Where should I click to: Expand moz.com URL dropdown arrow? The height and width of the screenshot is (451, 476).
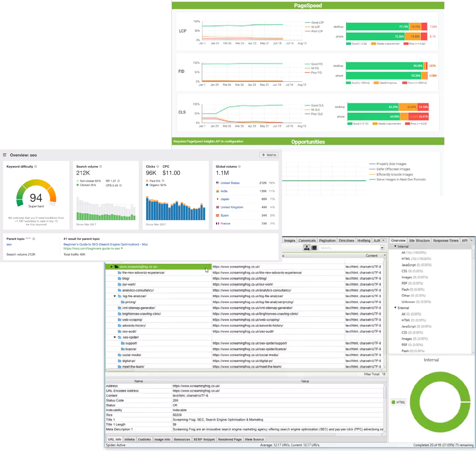click(x=122, y=248)
